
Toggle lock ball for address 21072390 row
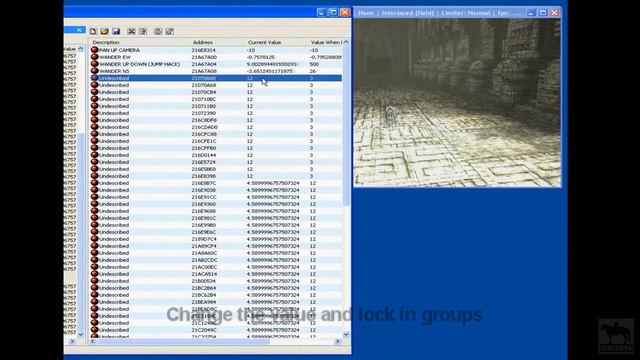click(95, 113)
